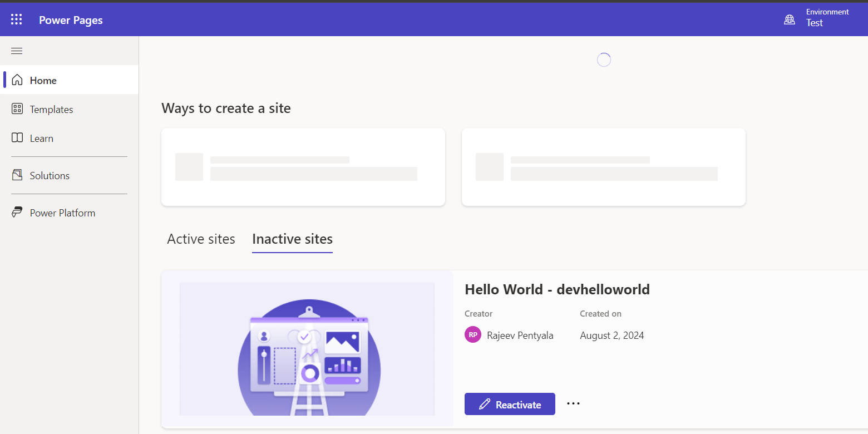
Task: Click the Home house icon
Action: pos(17,80)
